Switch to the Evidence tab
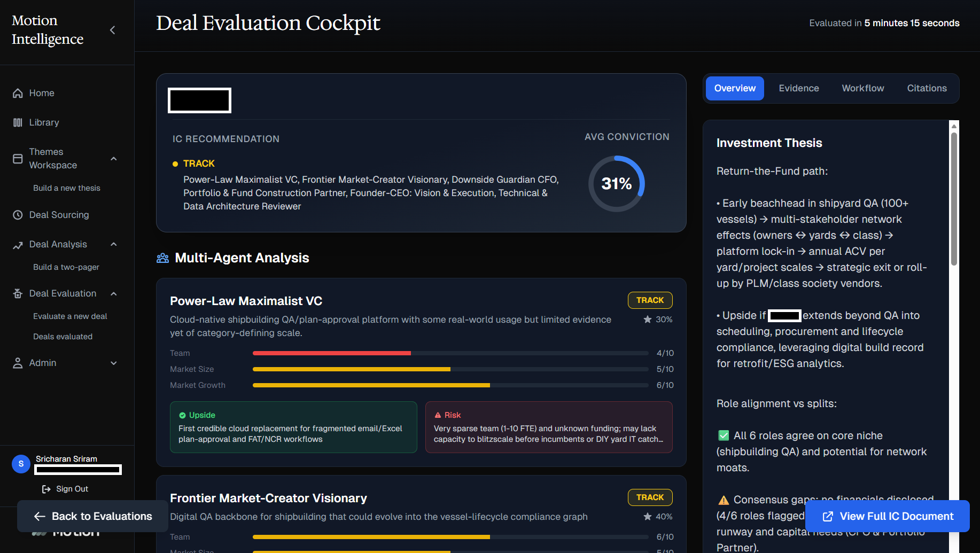The image size is (980, 553). pos(798,88)
